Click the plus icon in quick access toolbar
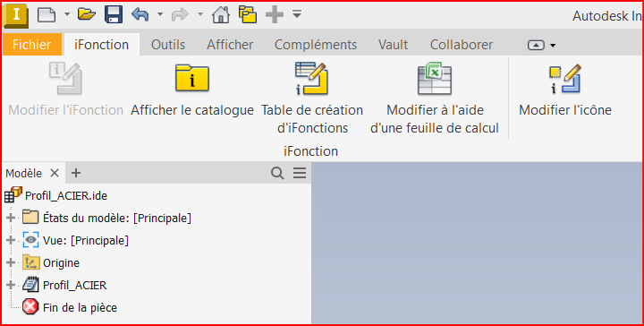The image size is (644, 326). (275, 15)
